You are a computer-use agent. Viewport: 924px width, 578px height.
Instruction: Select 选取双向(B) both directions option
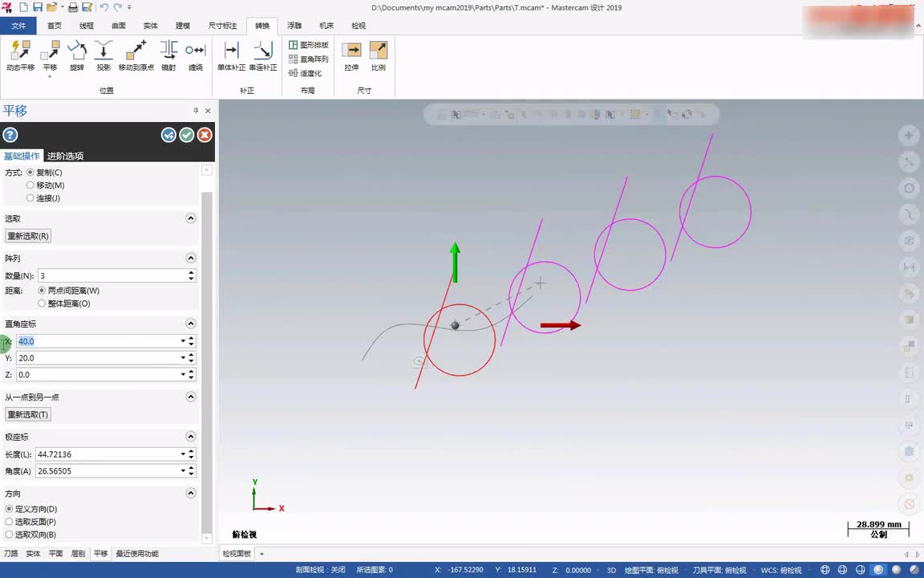[x=30, y=535]
